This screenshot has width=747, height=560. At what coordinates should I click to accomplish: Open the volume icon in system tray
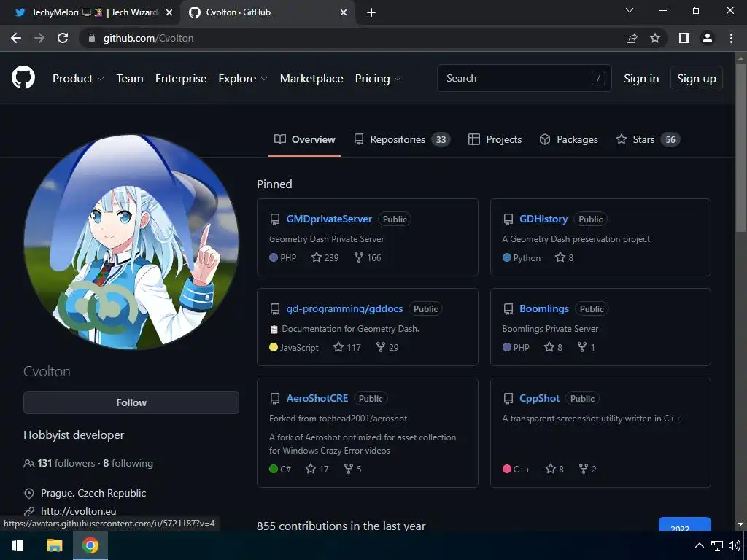click(734, 545)
